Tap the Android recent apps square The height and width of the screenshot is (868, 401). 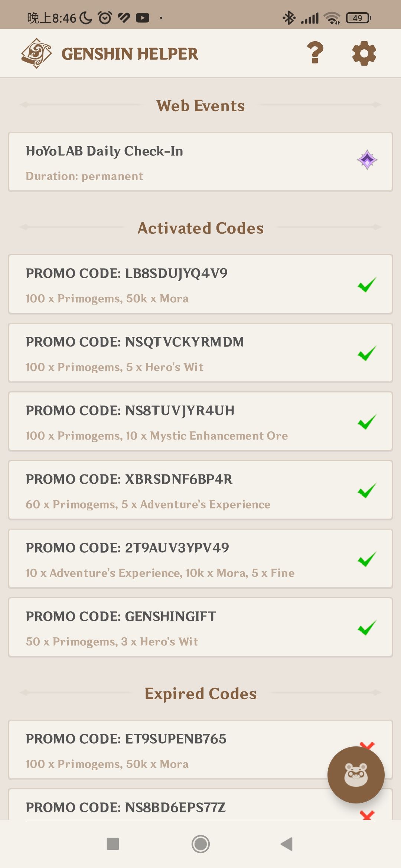coord(113,844)
